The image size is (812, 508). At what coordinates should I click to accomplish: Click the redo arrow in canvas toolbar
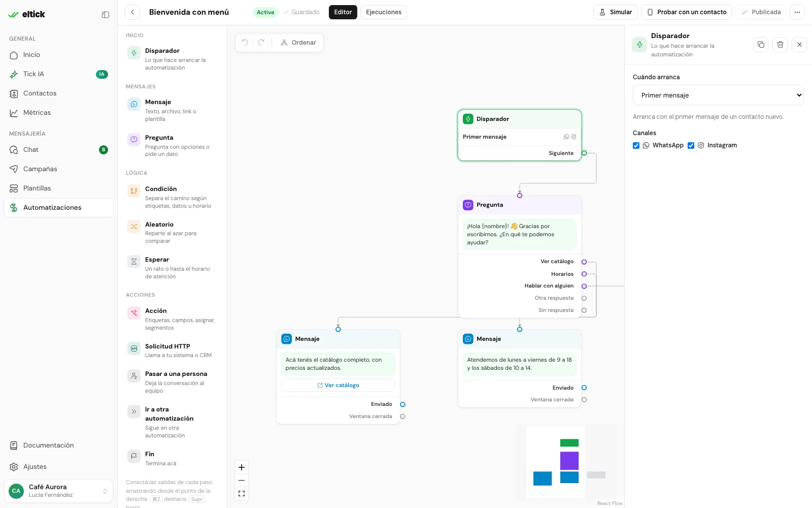pos(261,43)
